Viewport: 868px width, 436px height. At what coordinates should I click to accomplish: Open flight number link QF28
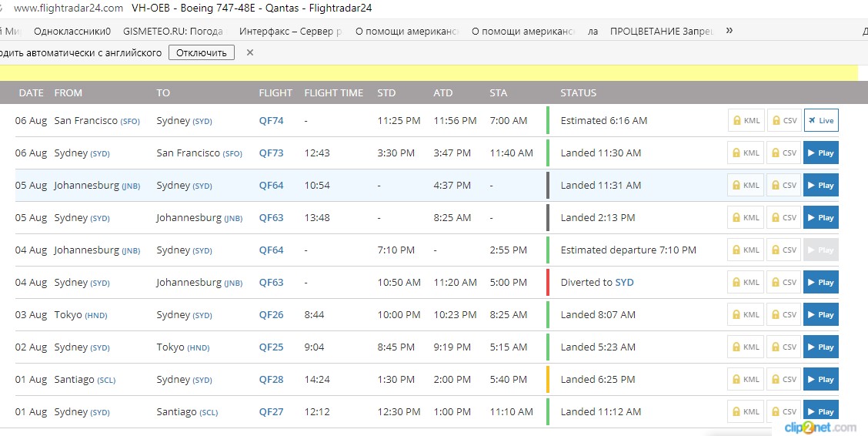click(x=271, y=380)
